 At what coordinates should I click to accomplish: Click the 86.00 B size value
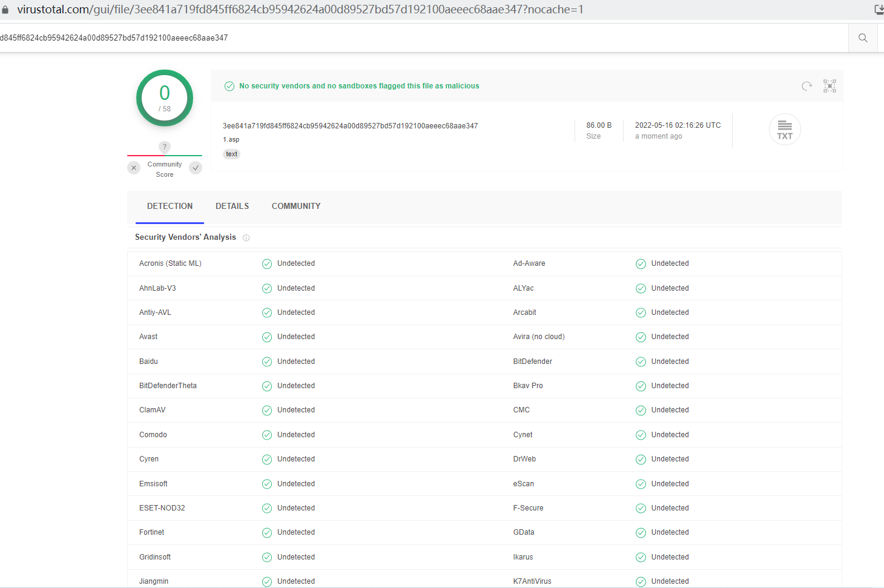pos(599,125)
